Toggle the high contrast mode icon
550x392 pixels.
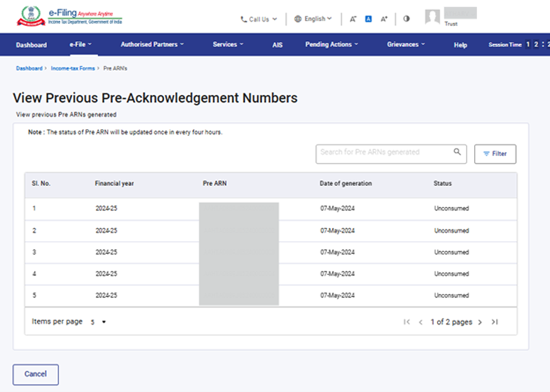pyautogui.click(x=407, y=19)
